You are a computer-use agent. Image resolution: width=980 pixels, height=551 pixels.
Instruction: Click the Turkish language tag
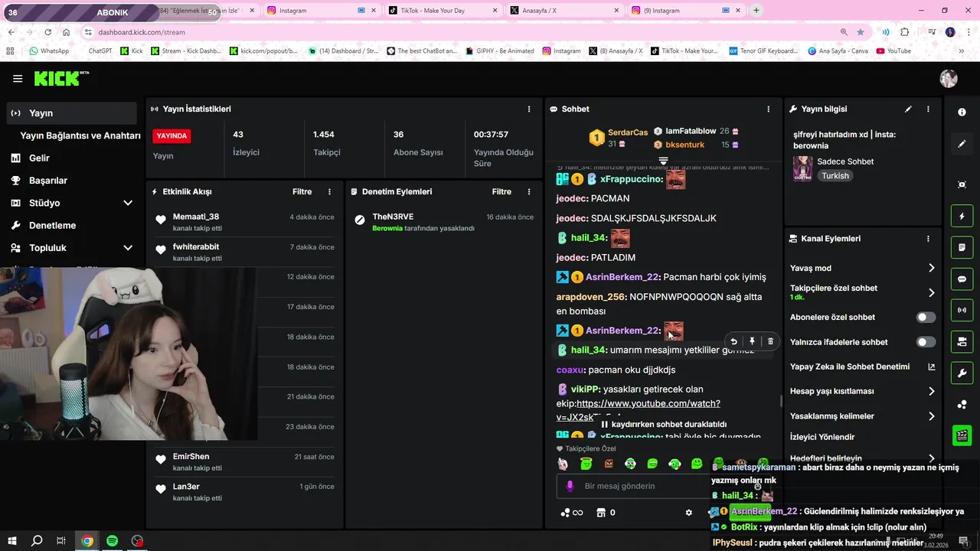tap(835, 175)
